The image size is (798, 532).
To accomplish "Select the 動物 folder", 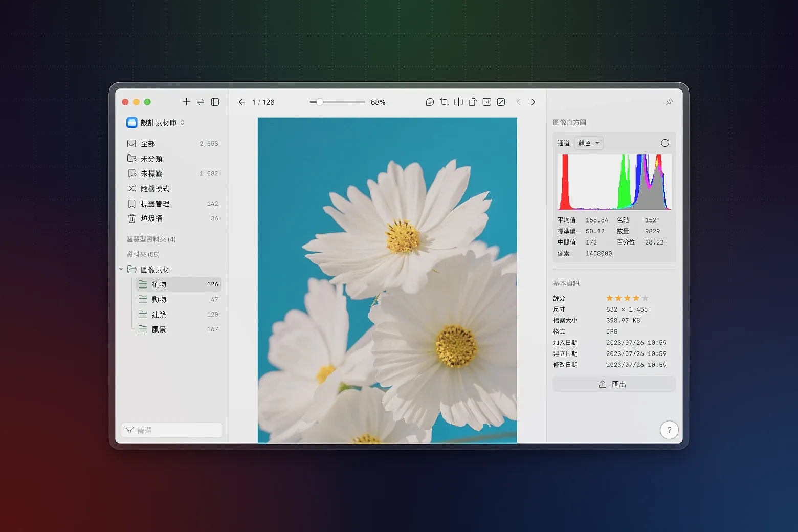I will pos(178,299).
